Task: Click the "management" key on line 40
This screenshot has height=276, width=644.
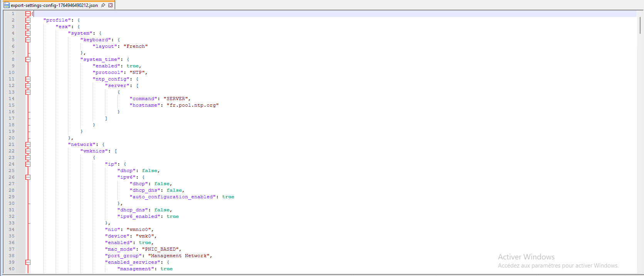Action: 136,269
